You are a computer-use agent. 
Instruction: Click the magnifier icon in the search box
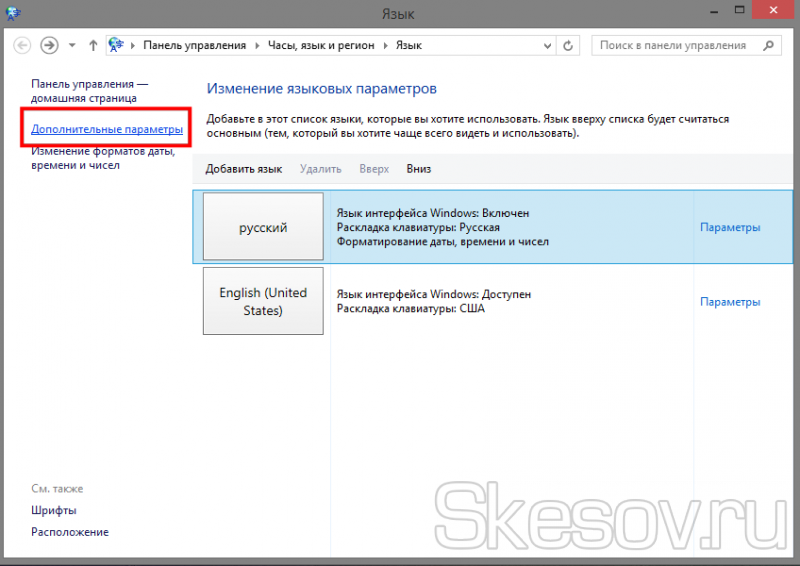coord(768,45)
